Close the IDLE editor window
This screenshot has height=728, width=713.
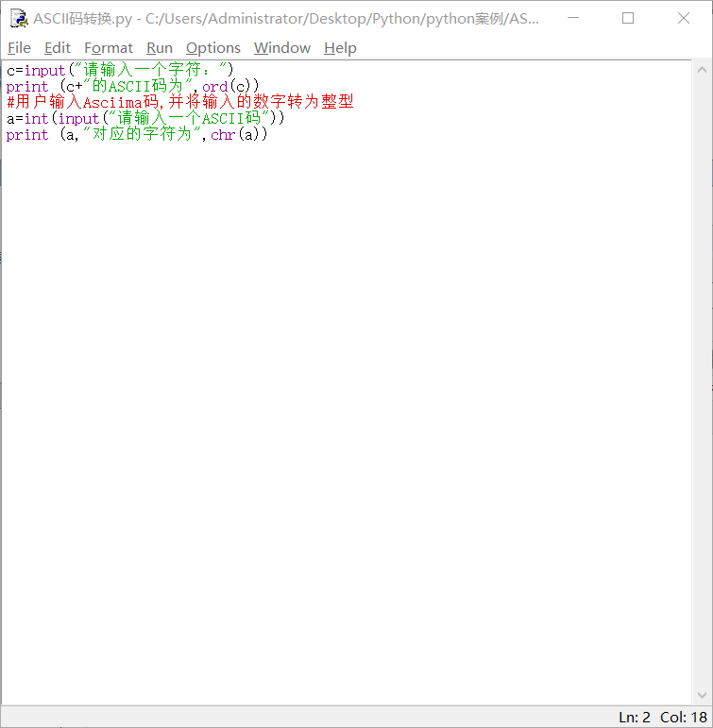(x=684, y=18)
